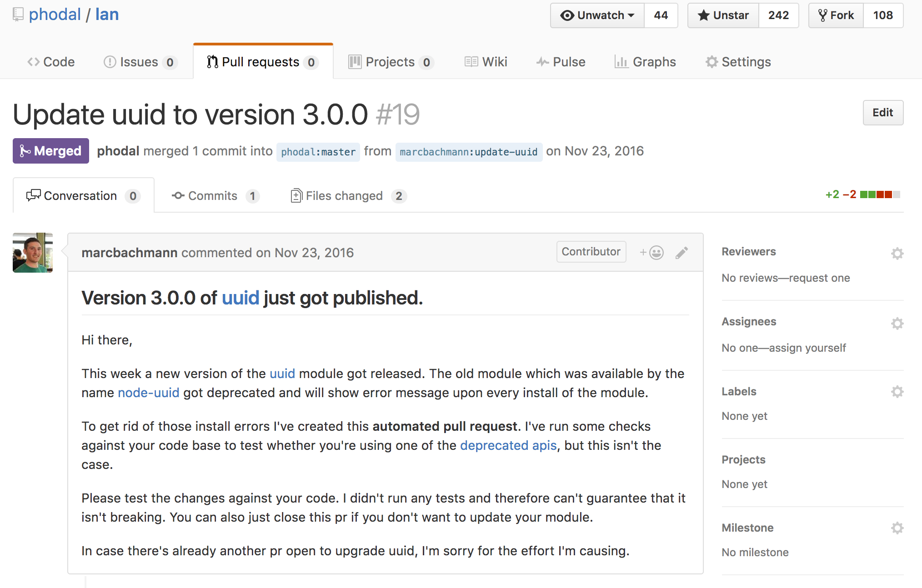Open the Projects tab
This screenshot has width=922, height=588.
coord(391,62)
